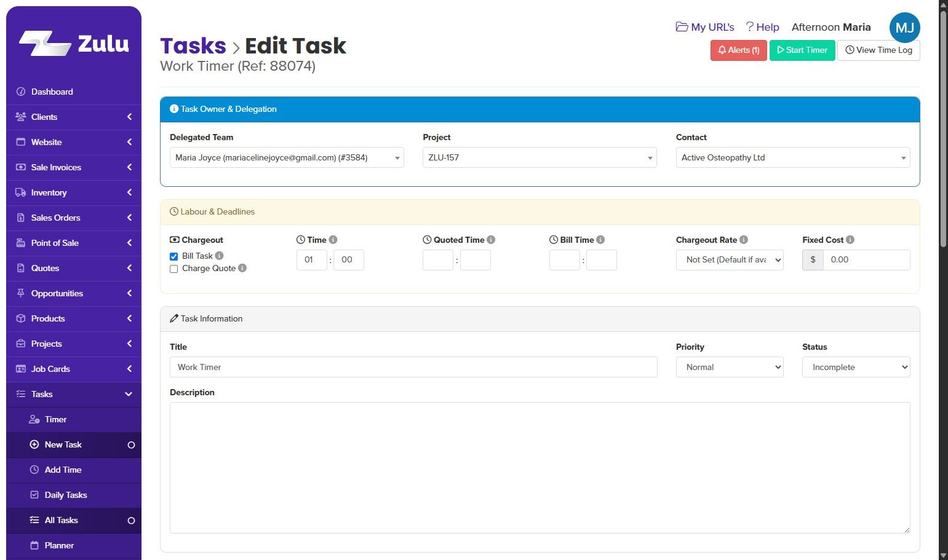This screenshot has height=560, width=948.
Task: Click into the Description text area
Action: [540, 468]
